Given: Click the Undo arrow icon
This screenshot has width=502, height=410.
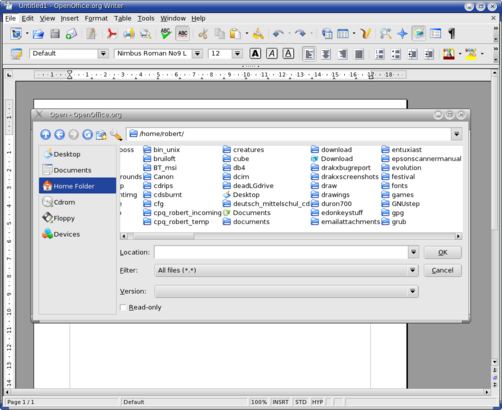Looking at the screenshot, I should coord(278,34).
